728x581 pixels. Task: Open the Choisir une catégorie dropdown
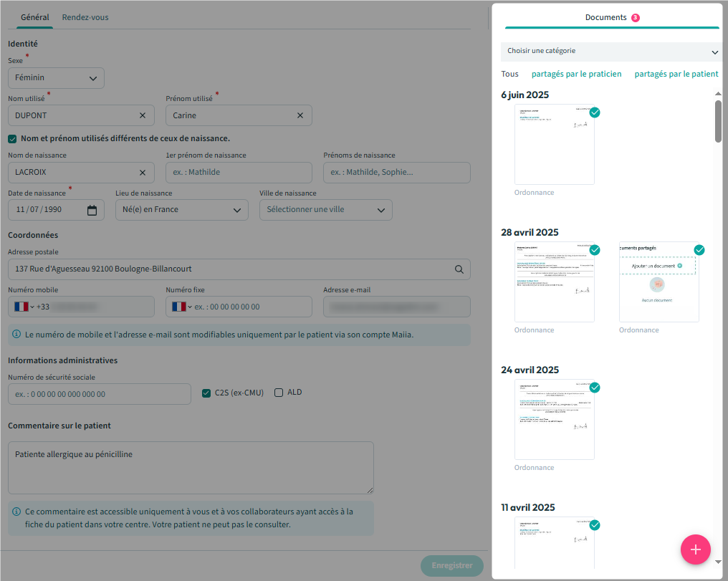click(x=610, y=52)
